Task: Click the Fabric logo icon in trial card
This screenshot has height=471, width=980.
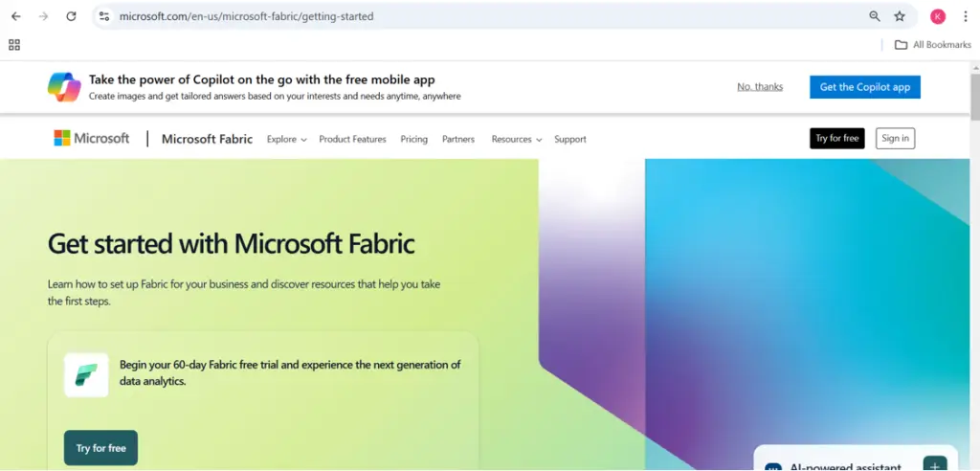Action: point(86,374)
